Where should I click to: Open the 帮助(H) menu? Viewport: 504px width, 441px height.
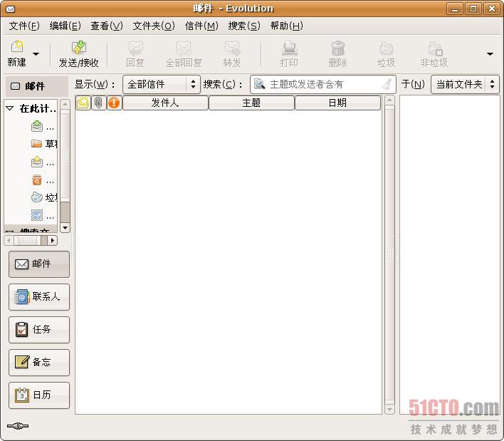click(287, 26)
